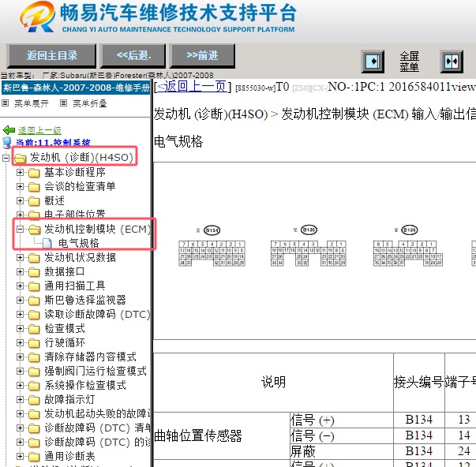
Task: Open 发动机起动失败的故障 tree item
Action: pyautogui.click(x=97, y=413)
